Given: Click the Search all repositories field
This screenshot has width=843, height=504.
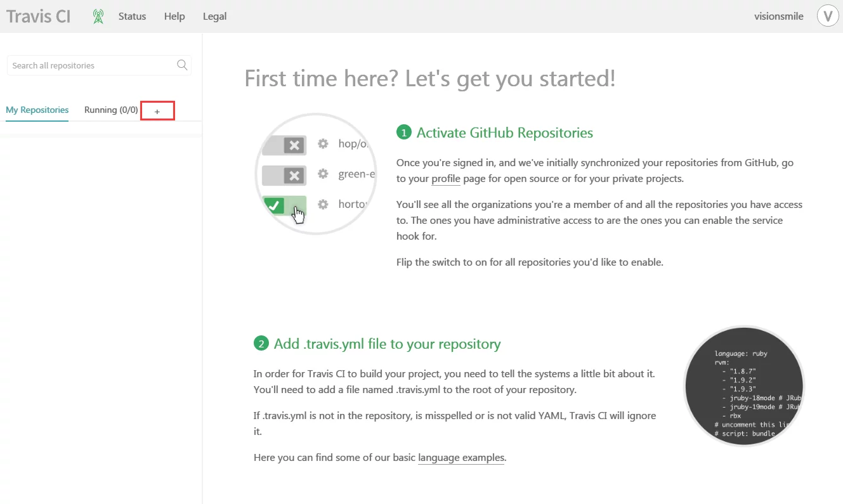Looking at the screenshot, I should tap(92, 65).
